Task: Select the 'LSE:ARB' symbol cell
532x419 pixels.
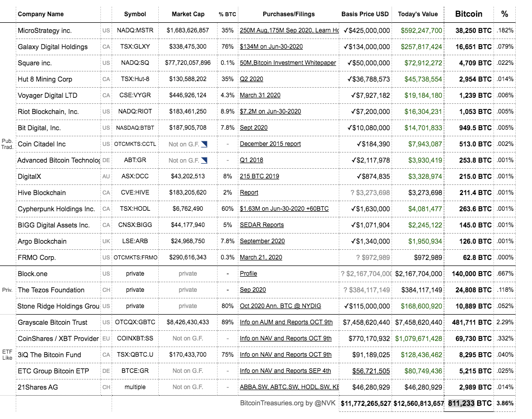Action: (135, 241)
